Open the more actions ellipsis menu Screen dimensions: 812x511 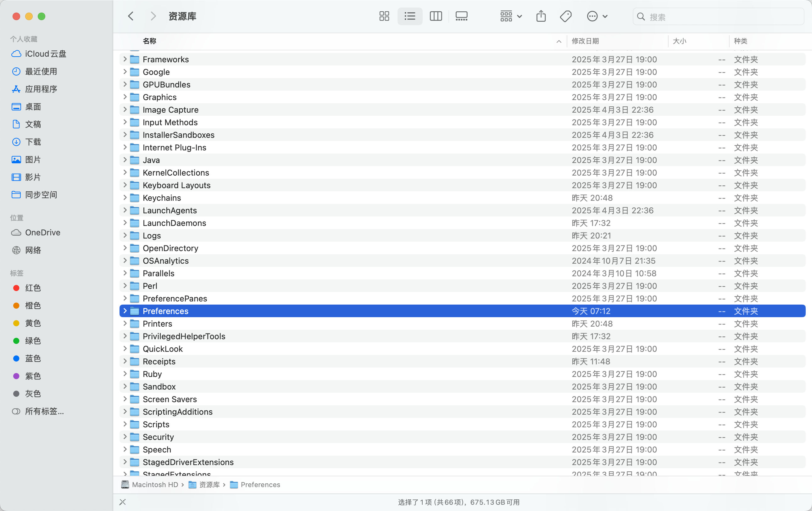click(x=597, y=16)
